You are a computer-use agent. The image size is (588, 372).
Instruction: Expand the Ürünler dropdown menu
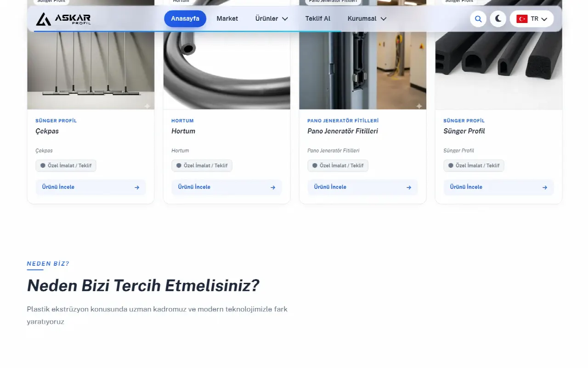[271, 19]
